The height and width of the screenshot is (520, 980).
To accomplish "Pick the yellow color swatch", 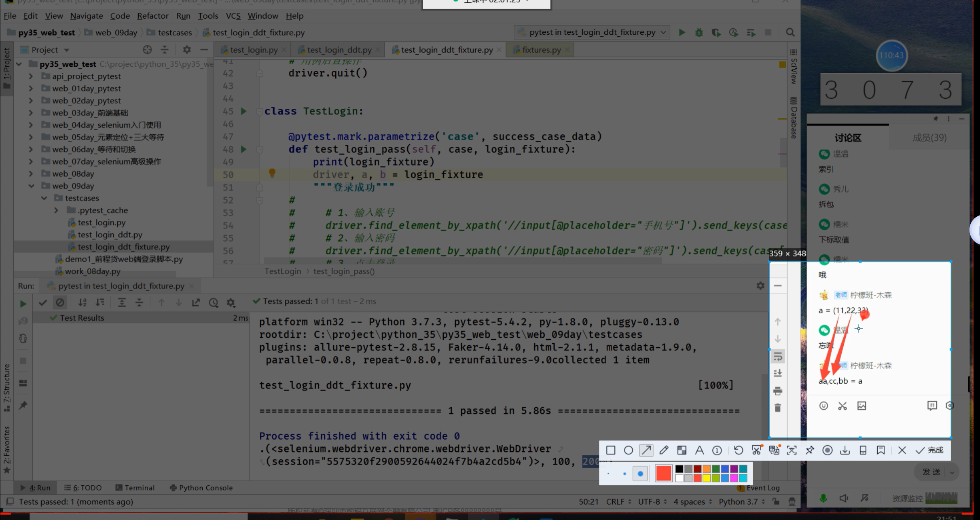I will (707, 478).
